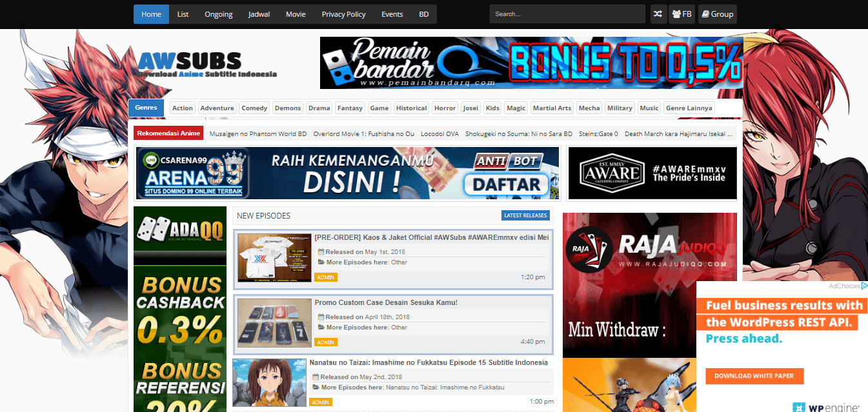The image size is (868, 412).
Task: Open the Jadwal menu item
Action: click(259, 14)
